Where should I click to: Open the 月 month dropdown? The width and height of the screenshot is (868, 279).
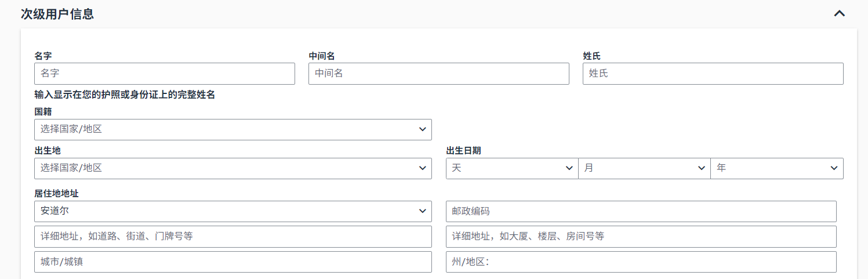(x=644, y=168)
